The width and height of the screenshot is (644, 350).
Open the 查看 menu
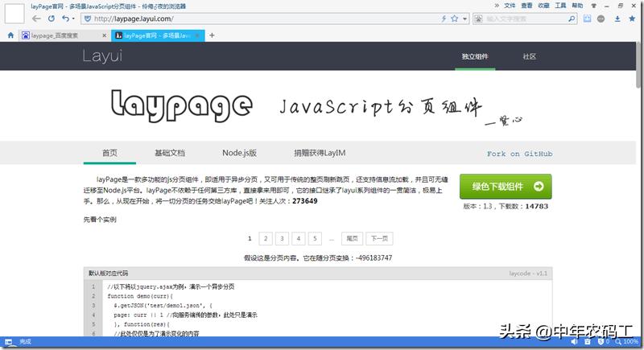(x=526, y=6)
